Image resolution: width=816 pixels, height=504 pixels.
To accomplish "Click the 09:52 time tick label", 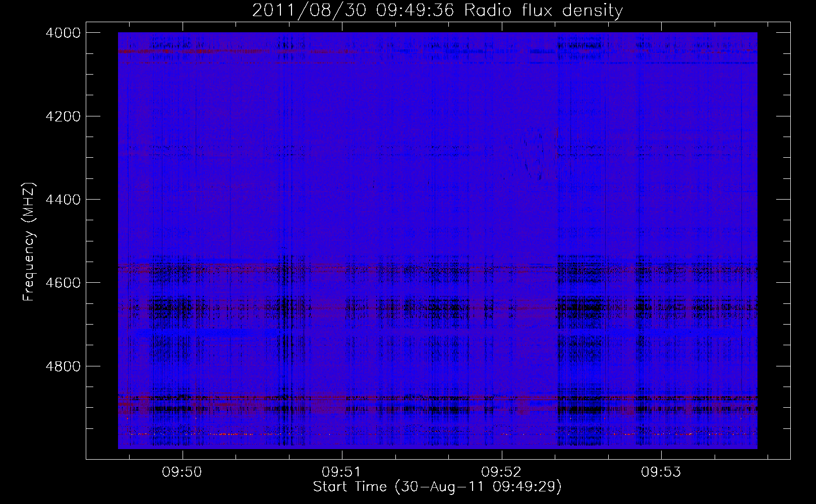I will coord(501,472).
